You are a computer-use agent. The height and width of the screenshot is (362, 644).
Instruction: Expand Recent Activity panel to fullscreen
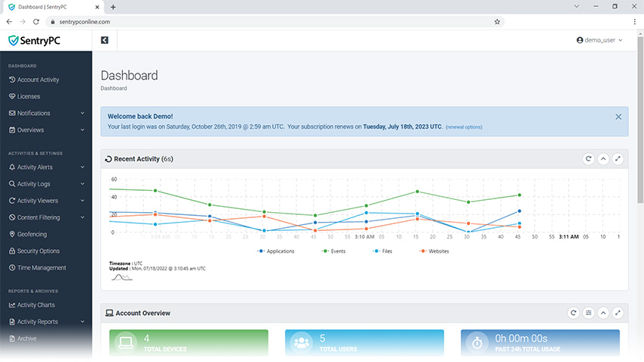coord(618,159)
